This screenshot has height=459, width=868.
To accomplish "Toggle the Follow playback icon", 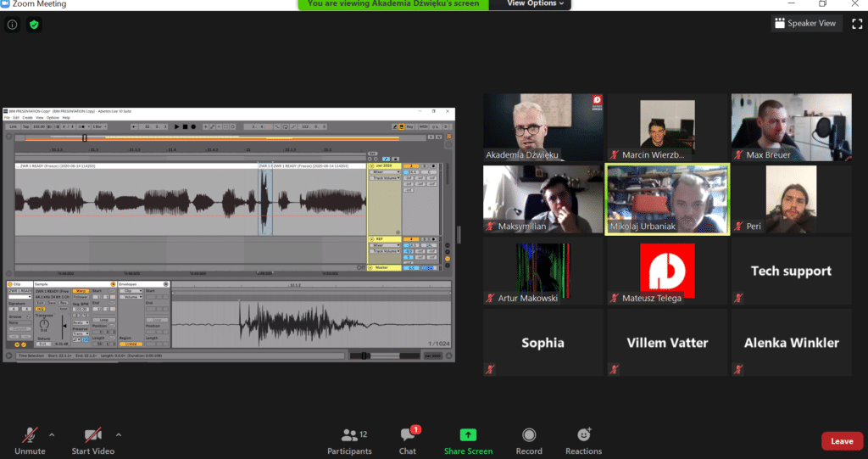I will pos(134,127).
